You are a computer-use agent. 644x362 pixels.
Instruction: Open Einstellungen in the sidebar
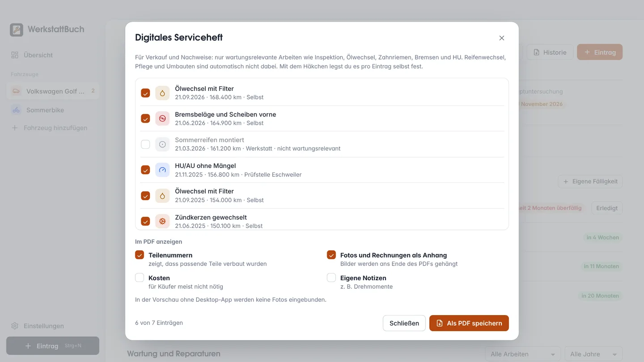pyautogui.click(x=53, y=326)
